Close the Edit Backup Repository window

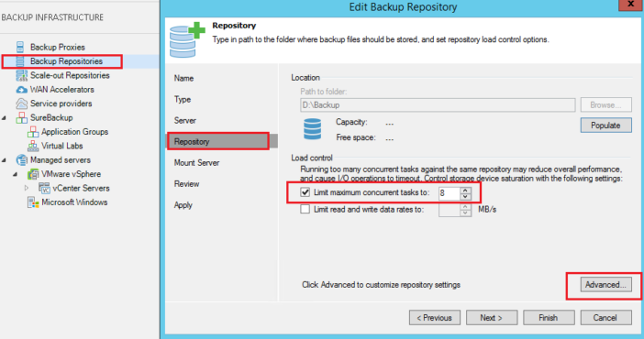coord(631,4)
